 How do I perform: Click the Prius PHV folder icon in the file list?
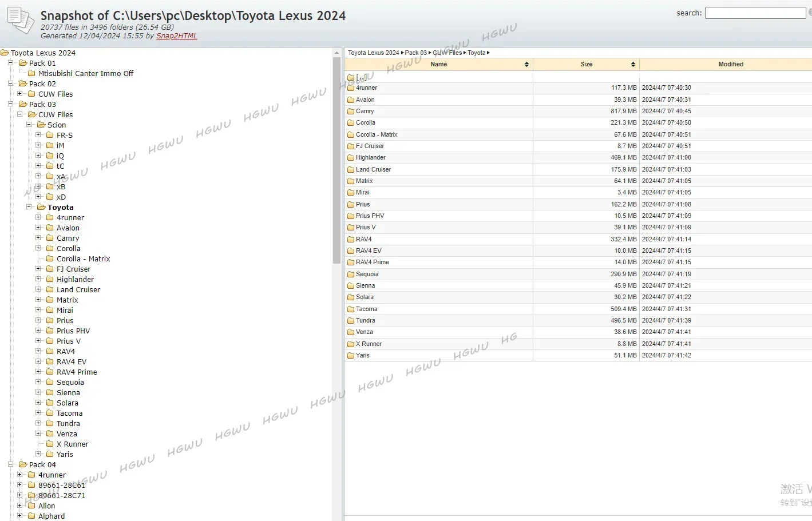coord(351,216)
